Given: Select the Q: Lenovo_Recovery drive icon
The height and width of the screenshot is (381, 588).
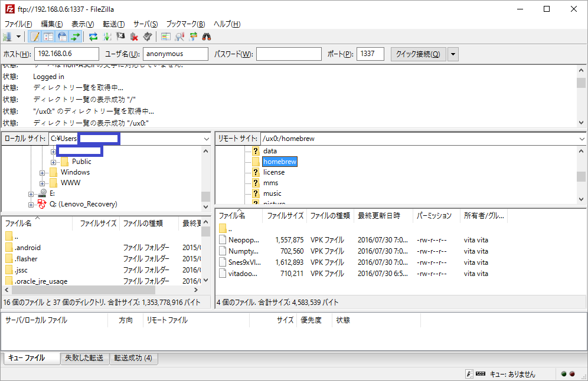Looking at the screenshot, I should point(42,204).
